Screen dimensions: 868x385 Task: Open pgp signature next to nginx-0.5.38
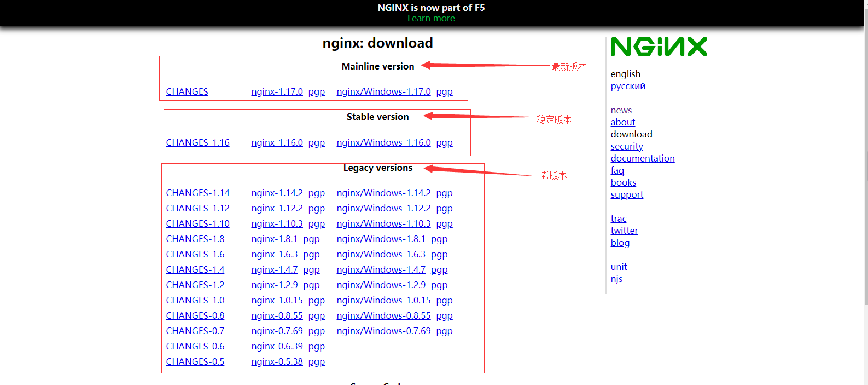[317, 361]
